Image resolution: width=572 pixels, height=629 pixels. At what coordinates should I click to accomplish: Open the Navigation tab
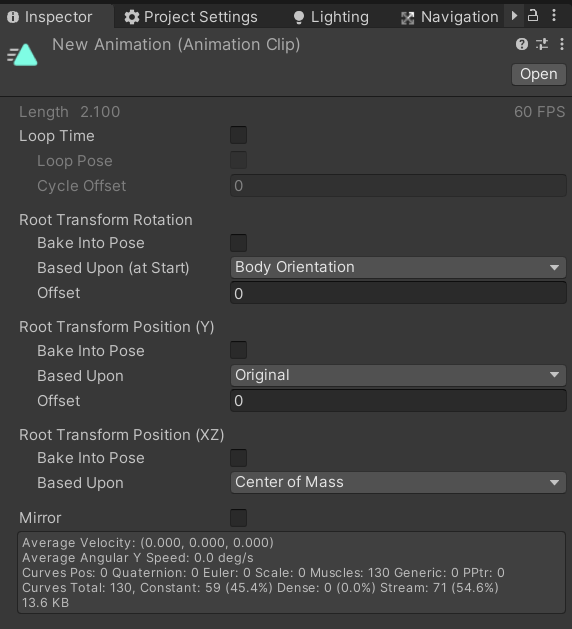tap(449, 17)
